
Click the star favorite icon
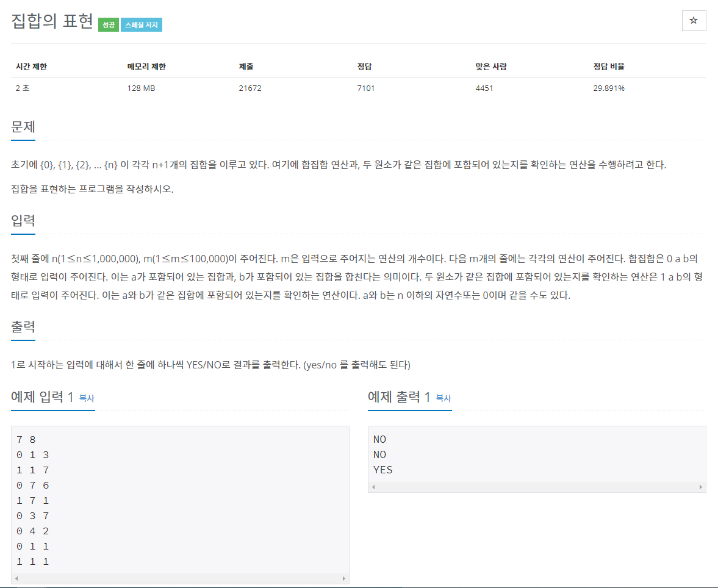pos(693,21)
